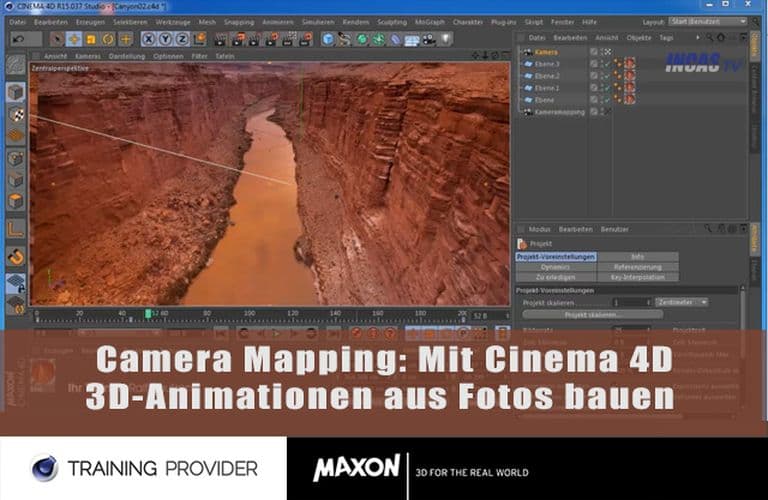Open the Selektieren menu
This screenshot has height=500, width=768.
(130, 22)
